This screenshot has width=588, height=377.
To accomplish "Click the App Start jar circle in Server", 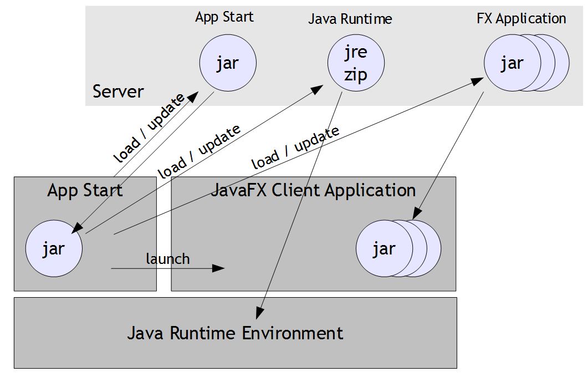I will [228, 63].
